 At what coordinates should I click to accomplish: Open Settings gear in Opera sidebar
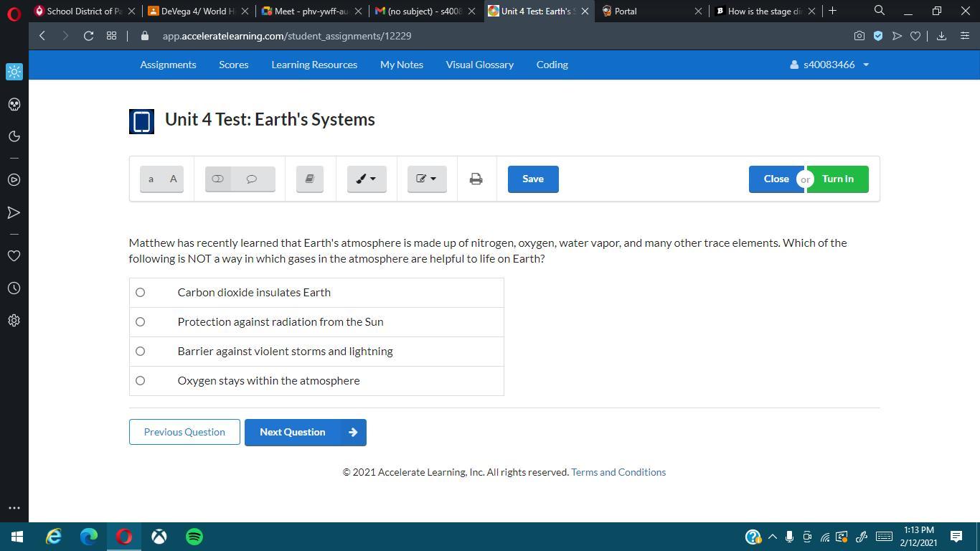(x=14, y=320)
